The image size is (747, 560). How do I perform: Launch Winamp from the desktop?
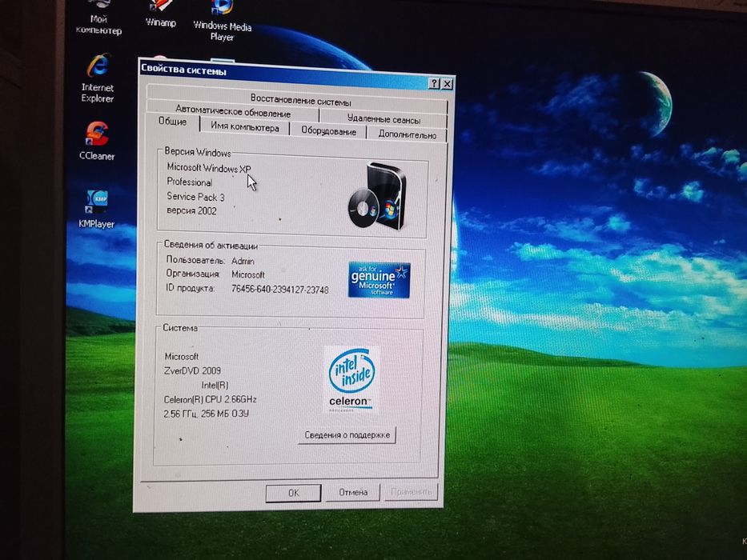pyautogui.click(x=161, y=14)
